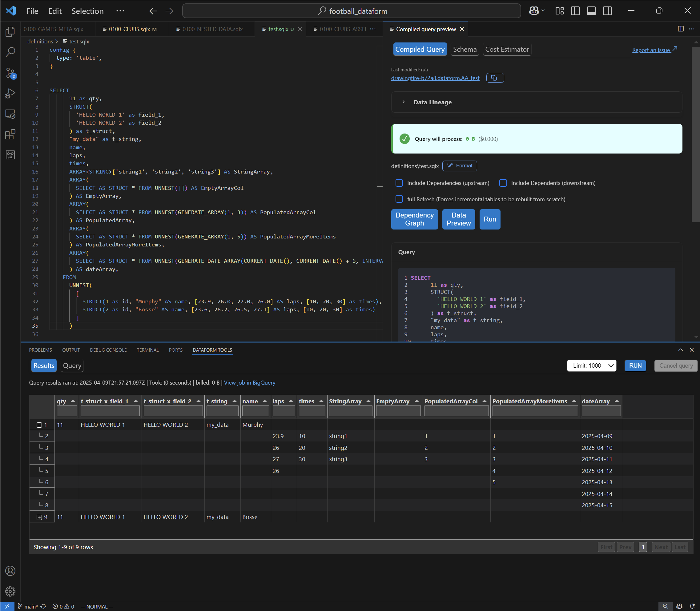Open notifications bell in status bar

pos(692,607)
